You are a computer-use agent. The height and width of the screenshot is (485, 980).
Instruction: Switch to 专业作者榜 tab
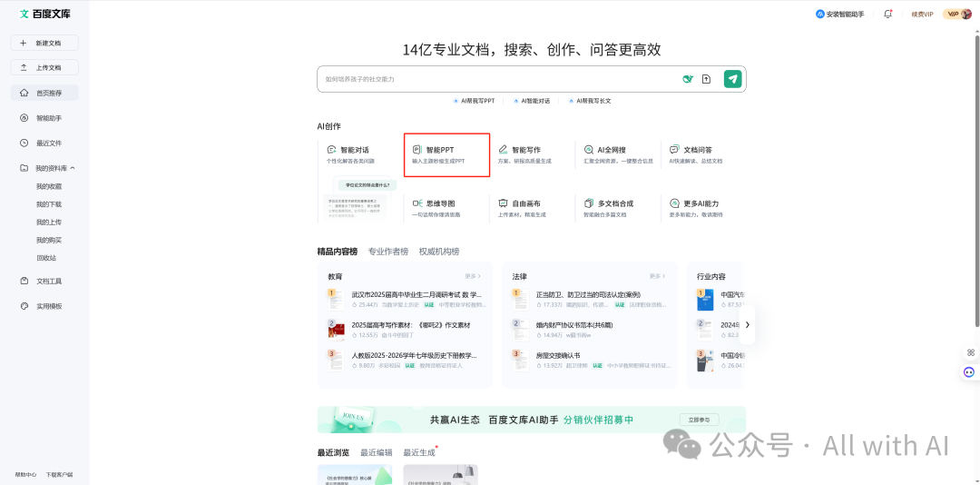pyautogui.click(x=388, y=252)
